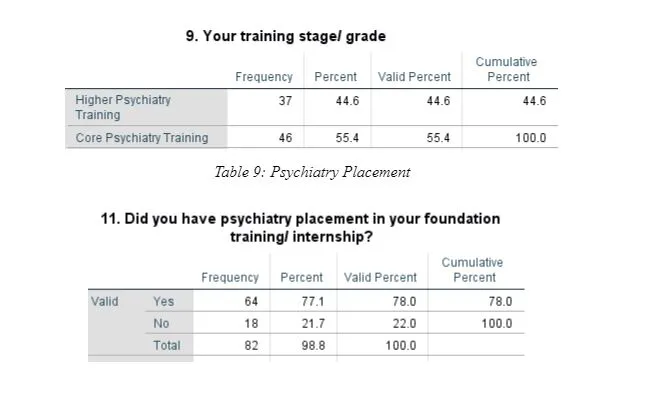Click the Table 9 Psychiatry Placement caption
Screen dimensions: 647x402
click(x=312, y=172)
